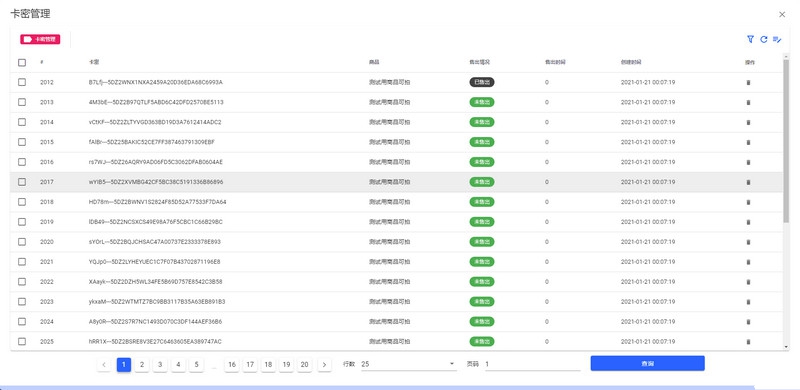Delete row 2024 with trash icon
800x390 pixels.
pyautogui.click(x=748, y=322)
